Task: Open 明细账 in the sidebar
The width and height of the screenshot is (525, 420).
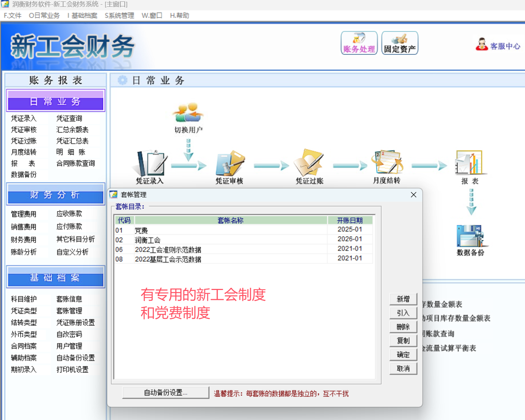Action: click(x=71, y=152)
